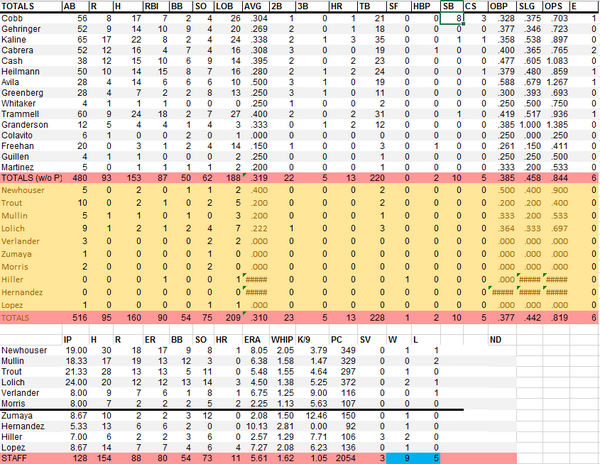Viewport: 600px width, 464px height.
Task: Click the WHIP column header
Action: (x=282, y=340)
